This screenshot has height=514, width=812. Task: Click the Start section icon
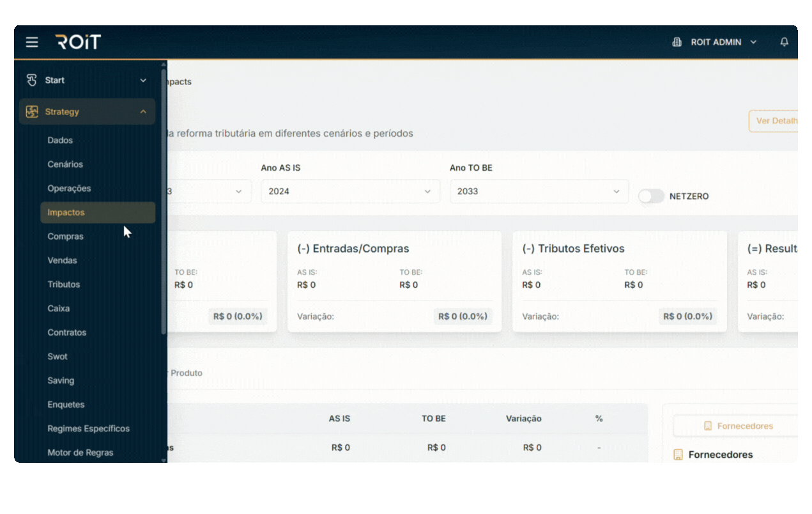click(32, 80)
